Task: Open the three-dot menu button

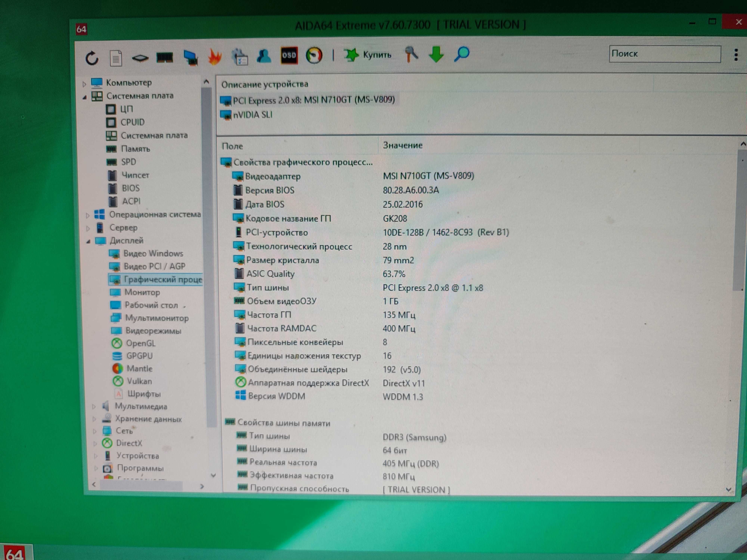Action: [x=736, y=55]
